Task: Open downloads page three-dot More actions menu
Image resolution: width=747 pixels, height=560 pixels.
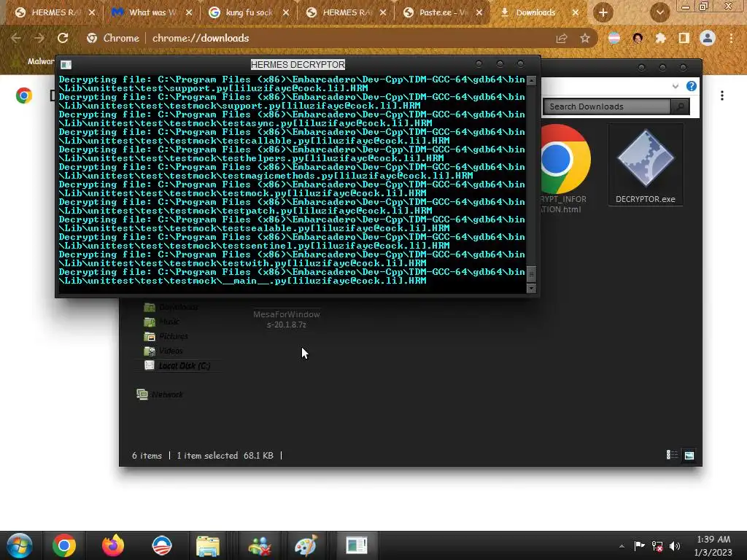Action: click(x=722, y=96)
